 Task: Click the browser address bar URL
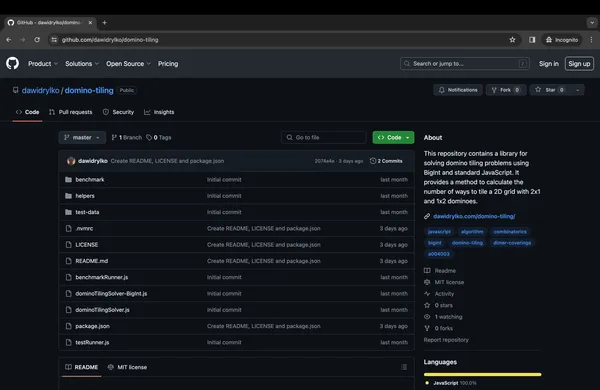click(110, 40)
